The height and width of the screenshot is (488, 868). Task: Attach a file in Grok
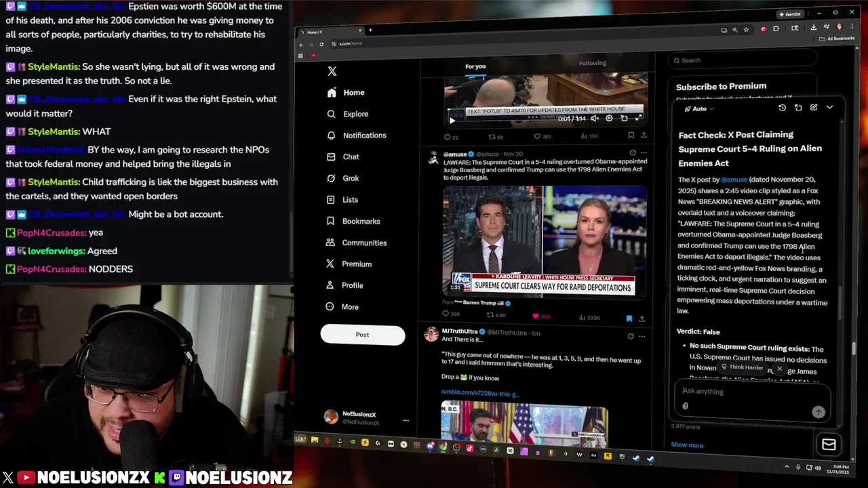coord(685,406)
